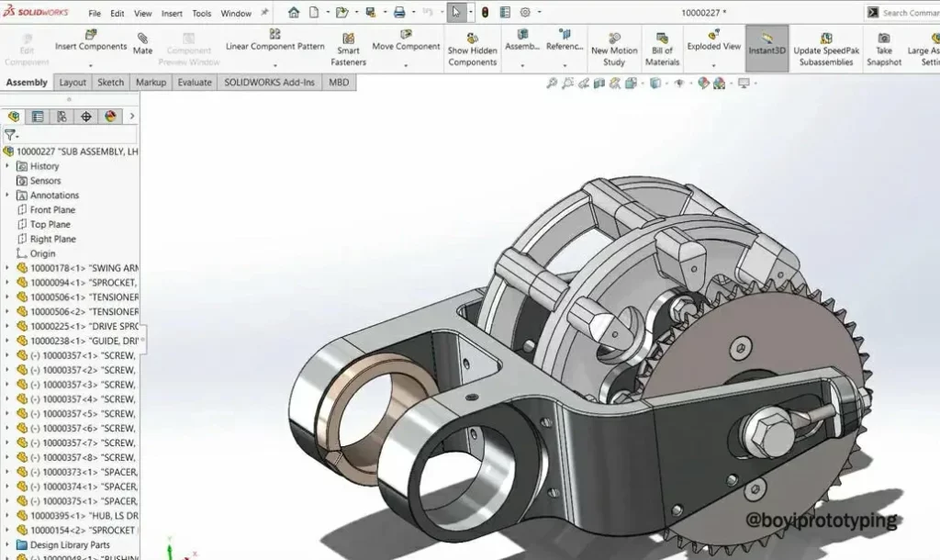Screen dimensions: 940x560
Task: Open the PropertyManager tab icon
Action: (38, 117)
